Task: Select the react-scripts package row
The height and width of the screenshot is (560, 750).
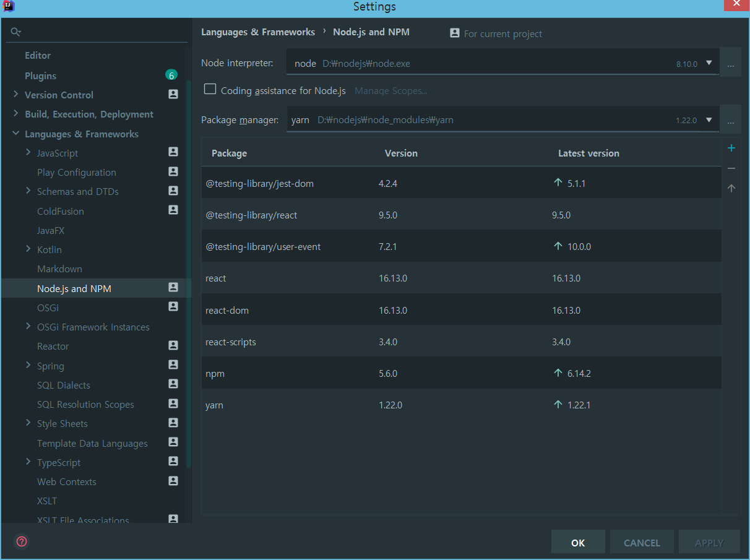Action: pos(461,342)
